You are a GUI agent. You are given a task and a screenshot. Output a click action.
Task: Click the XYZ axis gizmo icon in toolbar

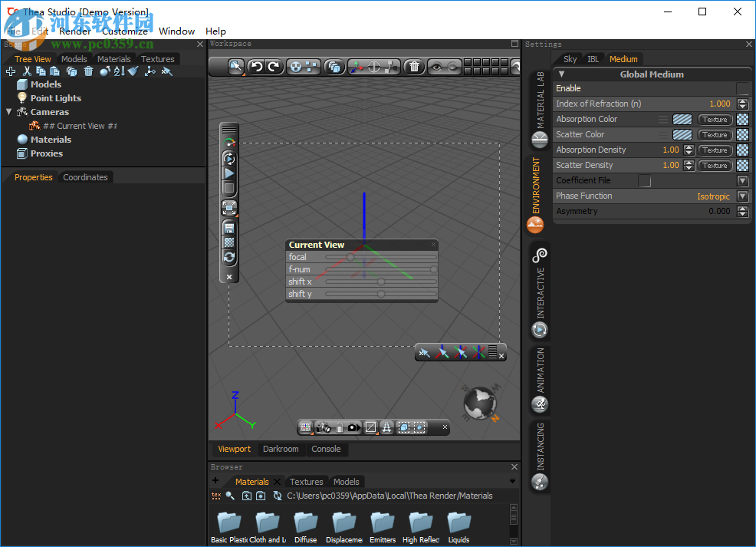pyautogui.click(x=357, y=67)
